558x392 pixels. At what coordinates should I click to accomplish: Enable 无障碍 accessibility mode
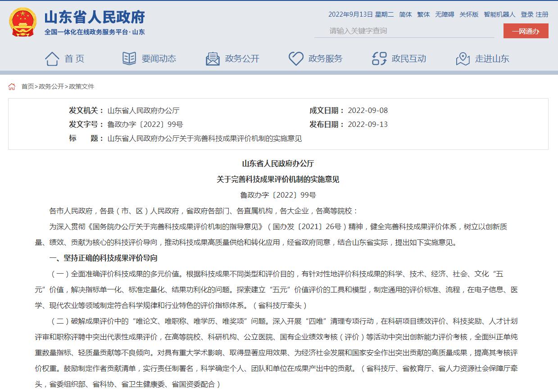click(445, 14)
